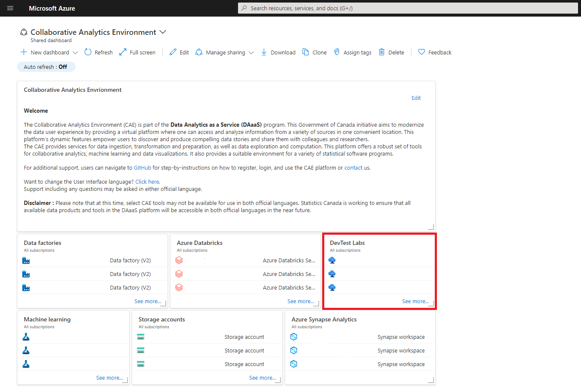Click the second Machine learning flask icon
This screenshot has width=581, height=392.
pyautogui.click(x=26, y=350)
